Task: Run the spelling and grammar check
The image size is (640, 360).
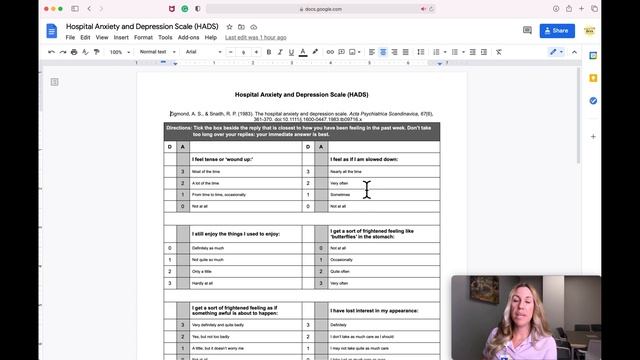Action: (x=85, y=52)
